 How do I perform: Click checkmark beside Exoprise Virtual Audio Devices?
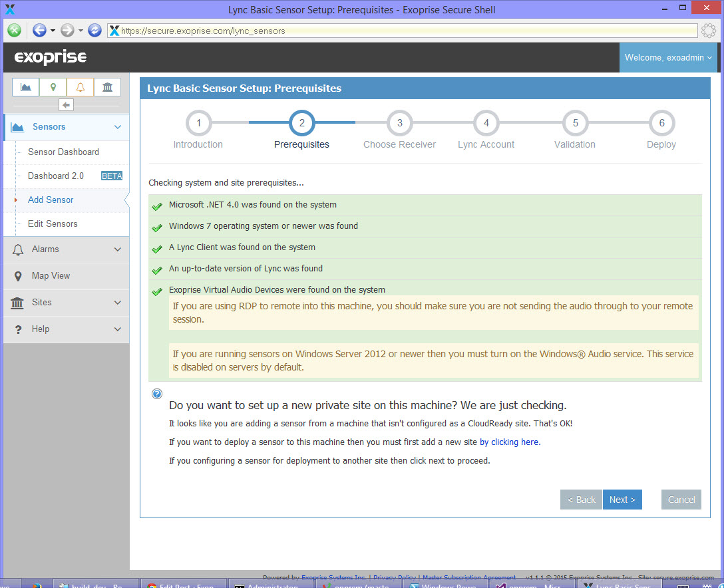click(x=157, y=291)
